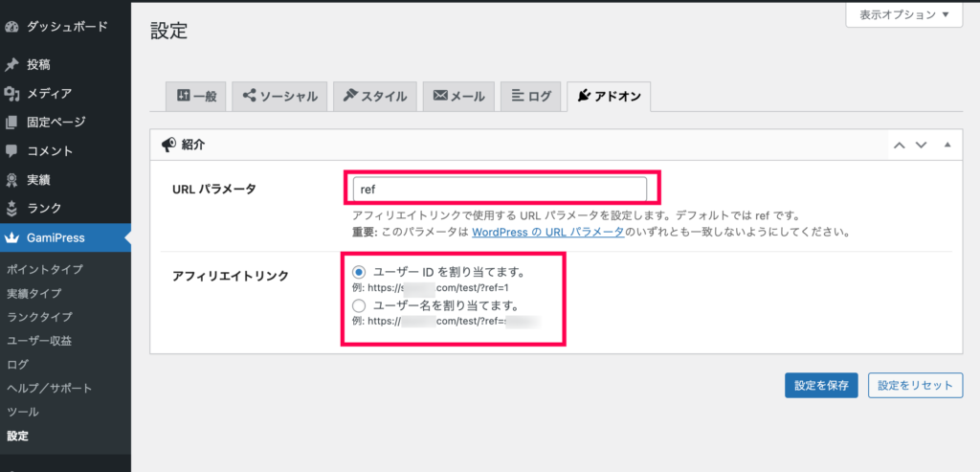Move 紹介 panel up with up chevron
The image size is (980, 472).
(900, 145)
